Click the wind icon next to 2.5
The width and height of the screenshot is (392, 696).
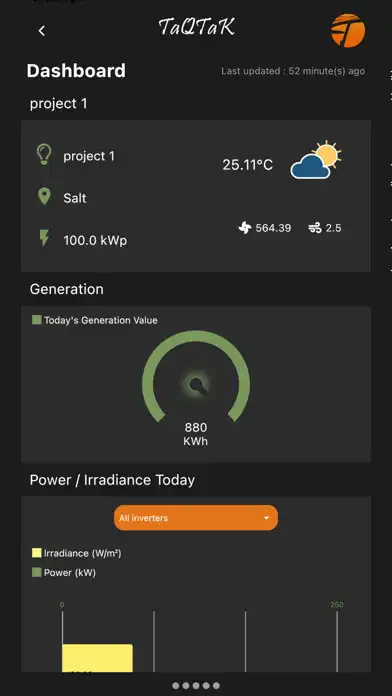coord(315,229)
